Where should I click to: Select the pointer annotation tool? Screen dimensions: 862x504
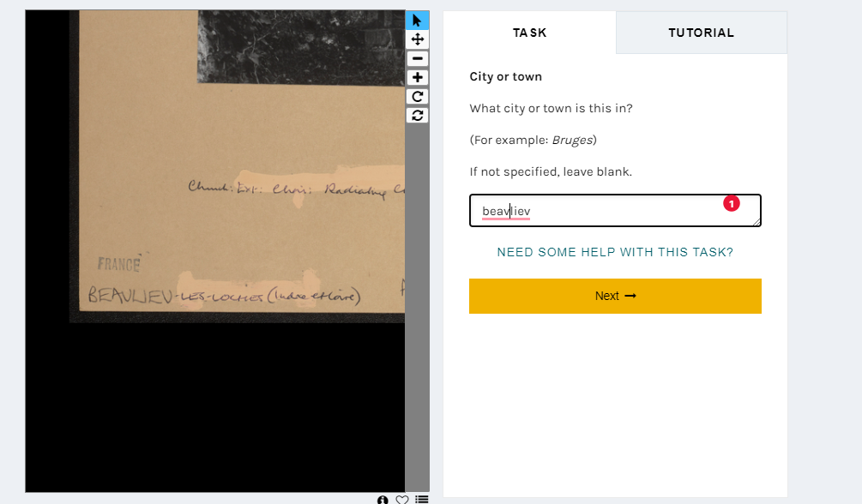pos(417,21)
